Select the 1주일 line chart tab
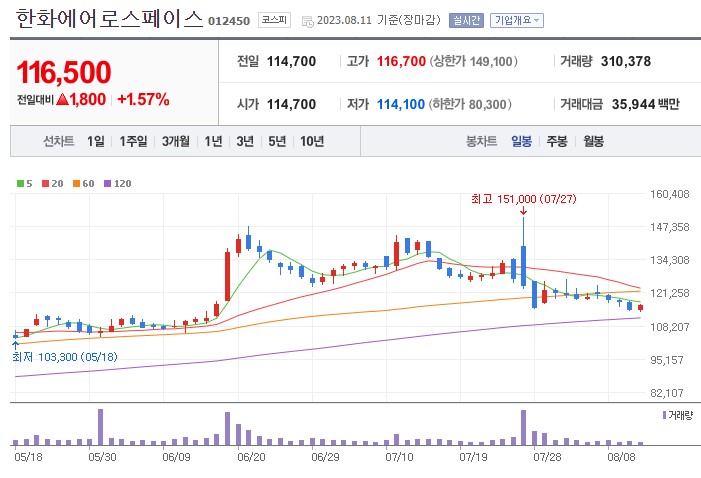701x478 pixels. click(x=133, y=141)
